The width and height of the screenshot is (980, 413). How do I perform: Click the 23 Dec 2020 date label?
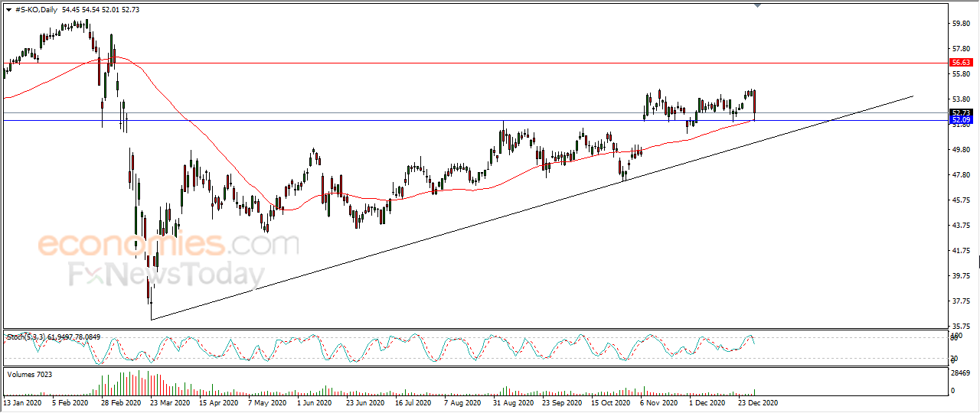758,402
